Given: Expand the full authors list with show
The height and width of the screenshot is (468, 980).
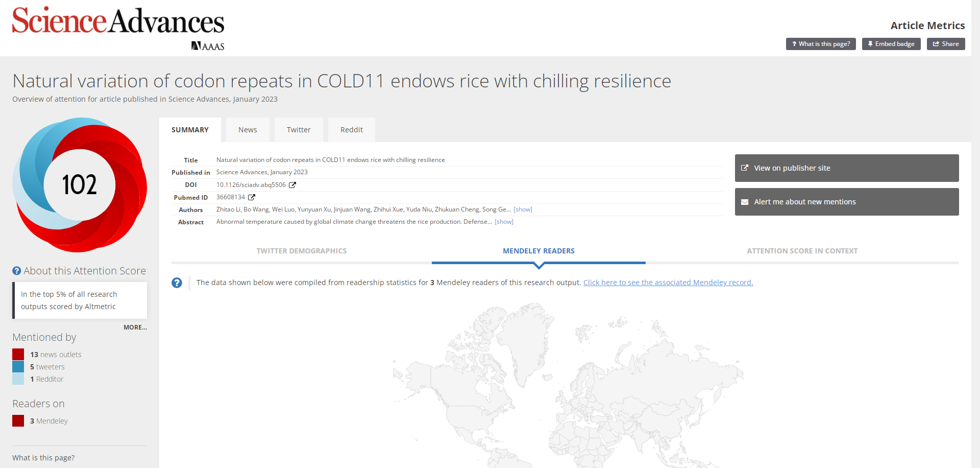Looking at the screenshot, I should (x=523, y=209).
